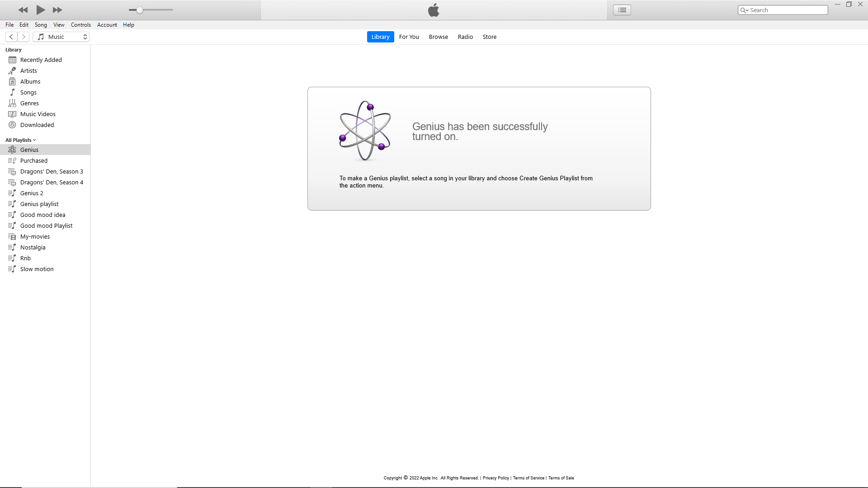
Task: Click the Rewind previous track icon
Action: point(23,10)
